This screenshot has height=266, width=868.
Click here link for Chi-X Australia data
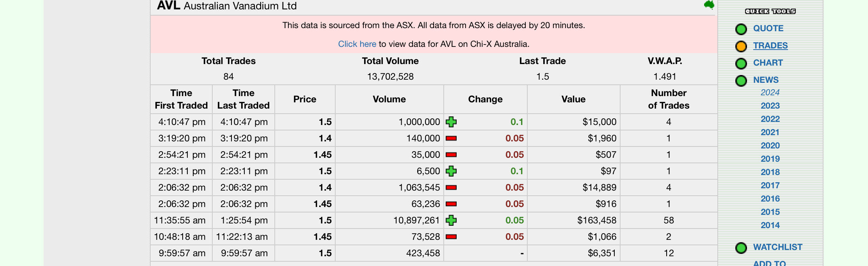coord(357,44)
